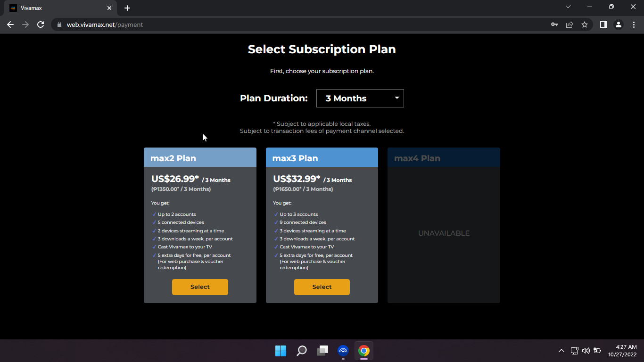This screenshot has height=362, width=644.
Task: Click the ₱1650.00 / 3 Months text
Action: [x=303, y=189]
